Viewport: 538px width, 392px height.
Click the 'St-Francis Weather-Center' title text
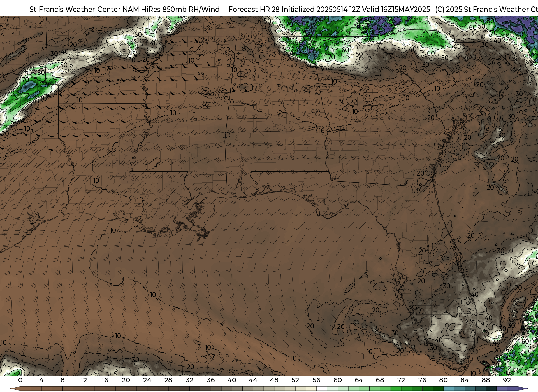click(75, 10)
